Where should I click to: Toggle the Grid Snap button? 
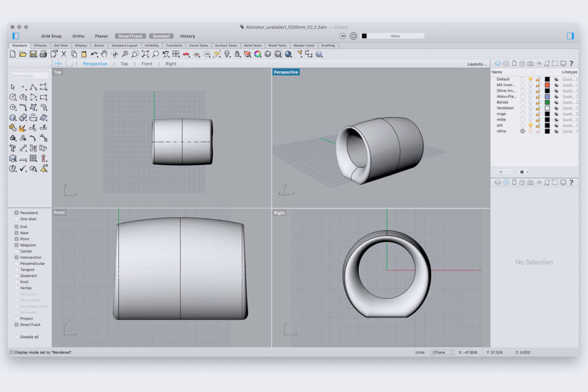click(x=51, y=36)
